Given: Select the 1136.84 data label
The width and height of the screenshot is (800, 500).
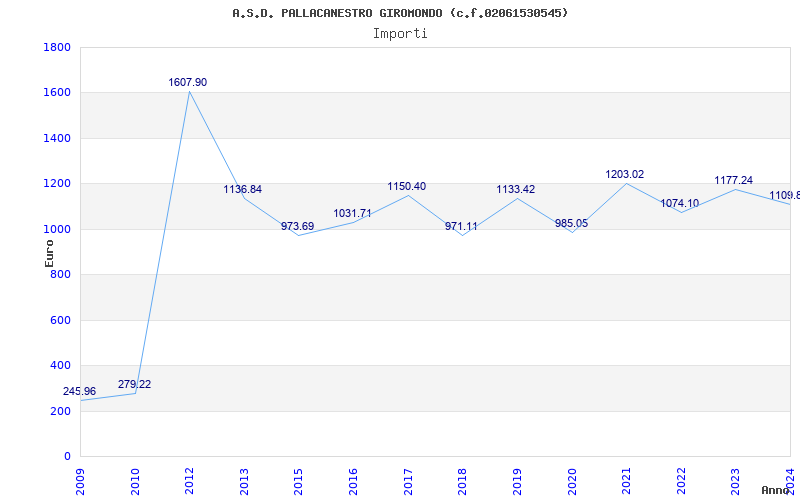Looking at the screenshot, I should pos(242,189).
